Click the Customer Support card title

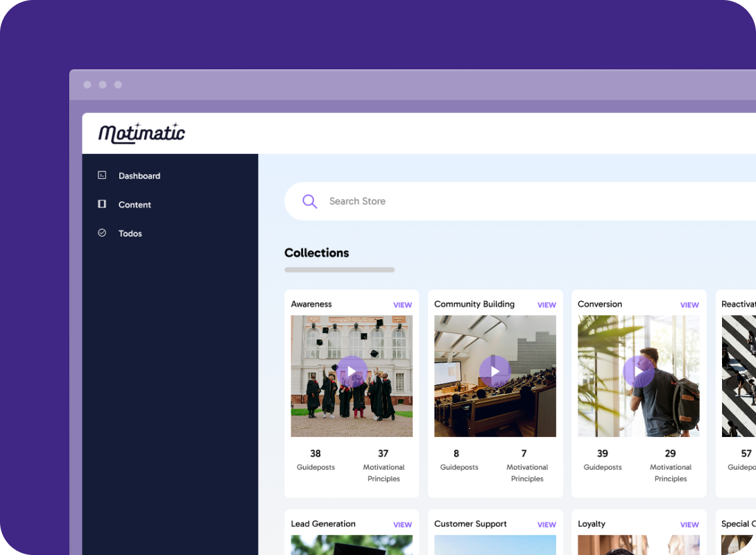(470, 524)
